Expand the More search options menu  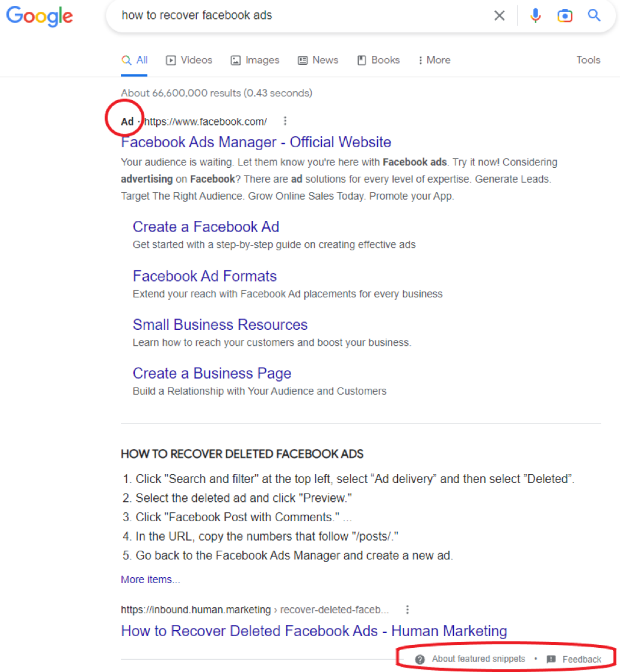coord(434,60)
